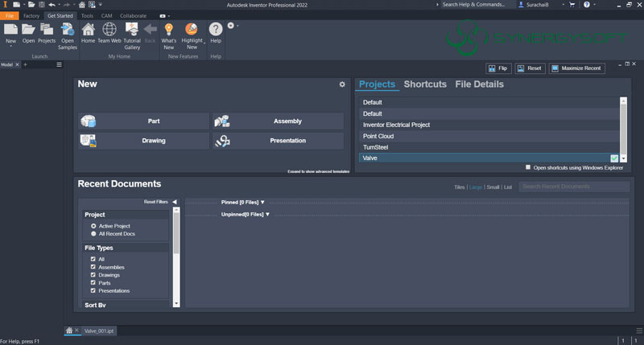This screenshot has height=345, width=644.
Task: Collapse the Pinned files section
Action: click(x=262, y=202)
